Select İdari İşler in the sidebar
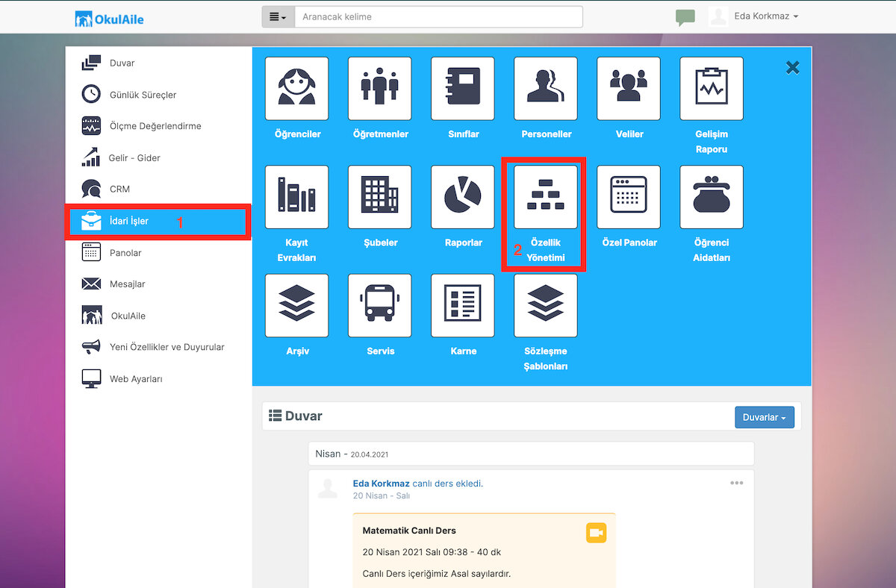Viewport: 896px width, 588px height. pos(158,221)
